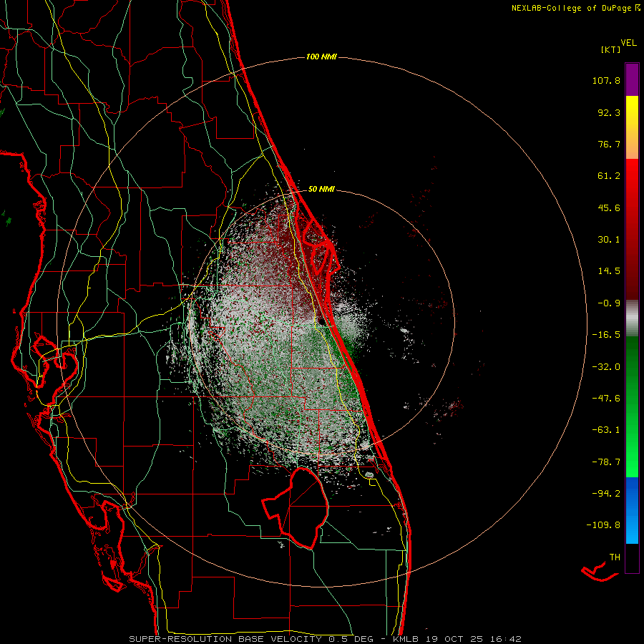Select the 107.8 value on the velocity scale
The width and height of the screenshot is (644, 644).
(x=606, y=80)
